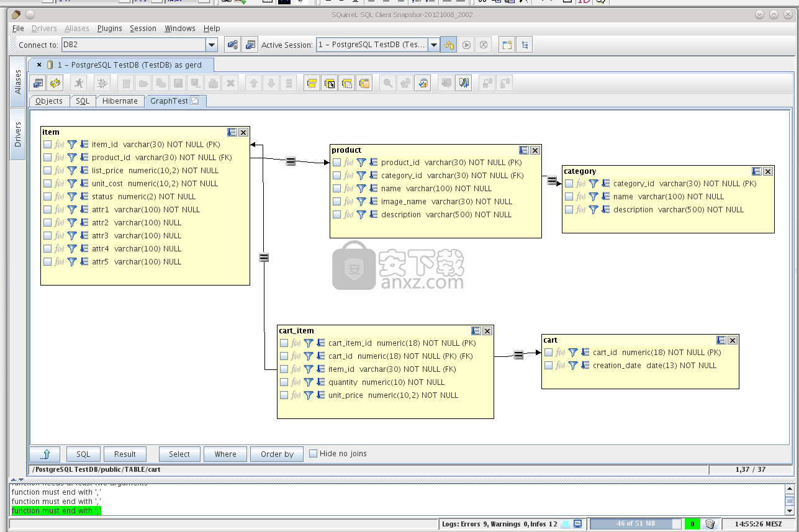Check the item_id column checkbox in item table

pos(48,144)
